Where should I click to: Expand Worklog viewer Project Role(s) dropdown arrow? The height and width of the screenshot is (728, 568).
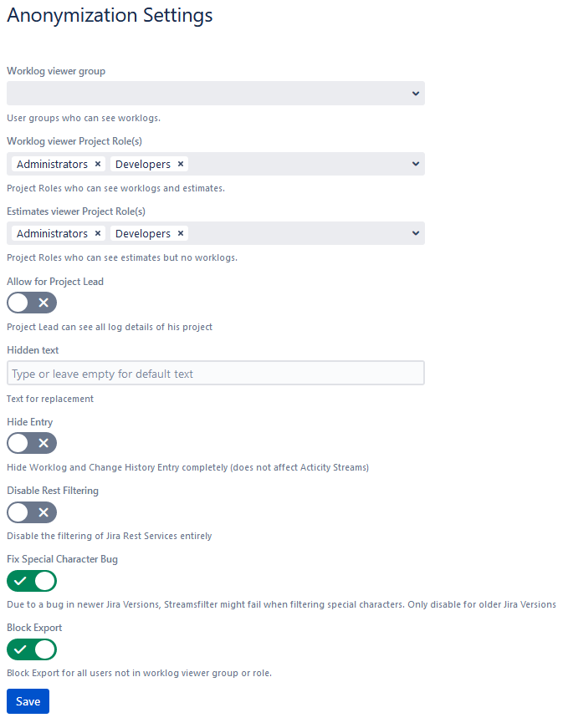click(416, 164)
